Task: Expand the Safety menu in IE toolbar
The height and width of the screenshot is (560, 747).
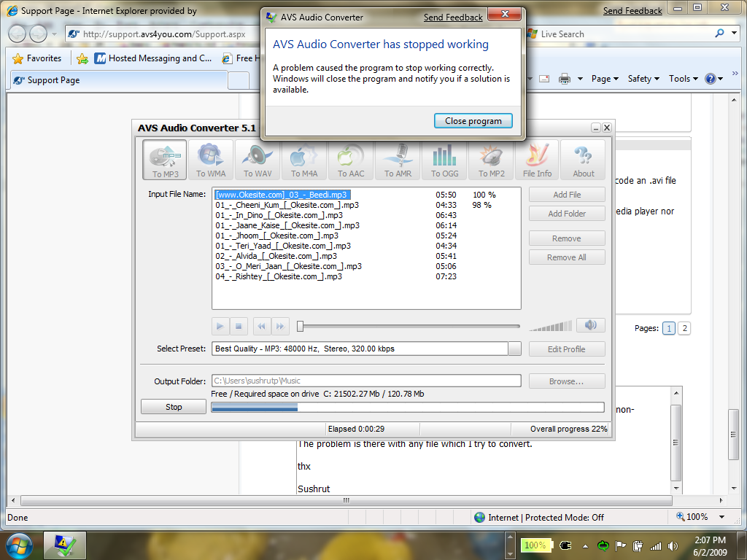Action: [x=643, y=79]
